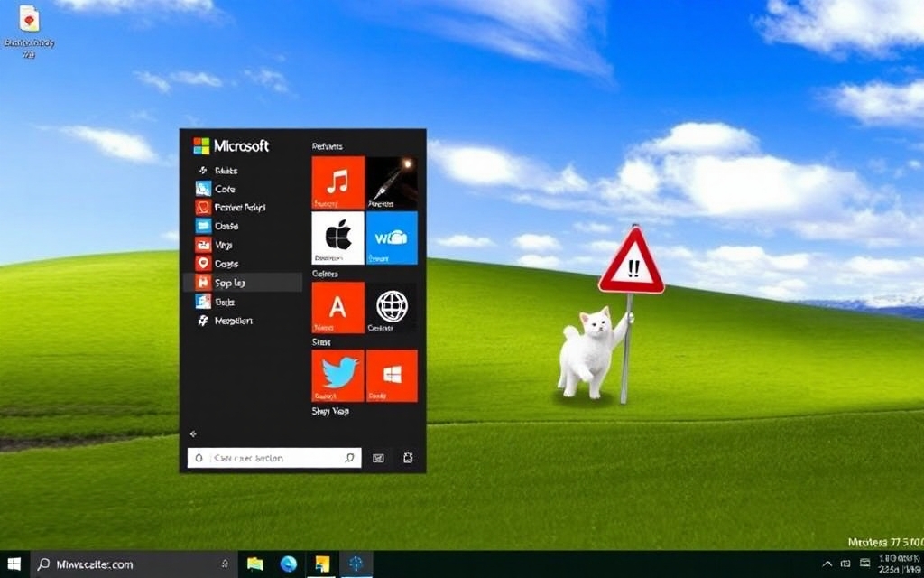This screenshot has height=578, width=924.
Task: Click the rightmost icon on Start menu bottom row
Action: [408, 458]
